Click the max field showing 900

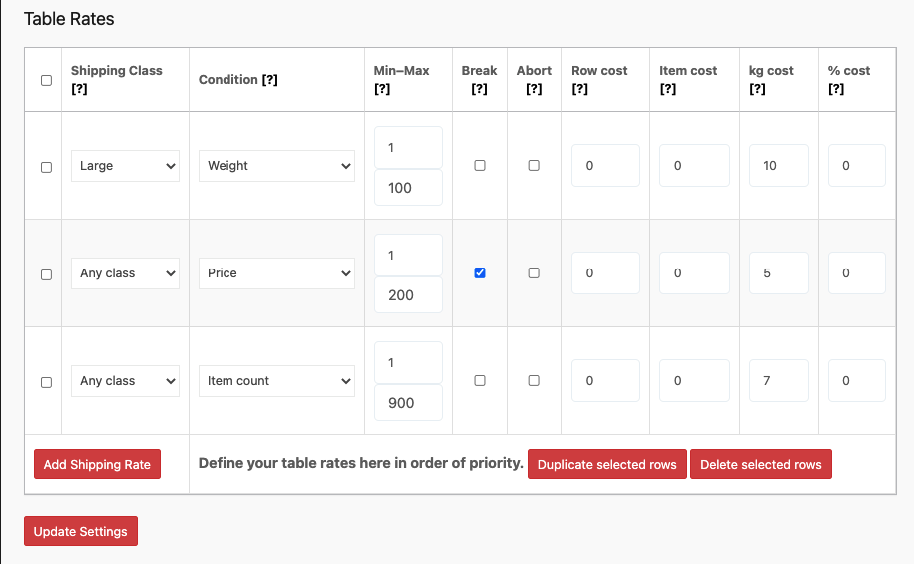click(408, 402)
